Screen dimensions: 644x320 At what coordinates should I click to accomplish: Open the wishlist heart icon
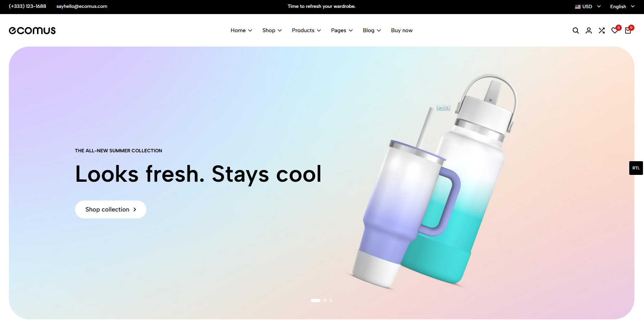point(615,30)
